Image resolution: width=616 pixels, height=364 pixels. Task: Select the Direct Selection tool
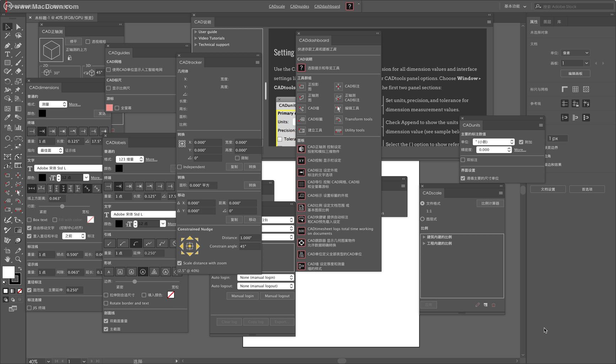click(x=18, y=27)
